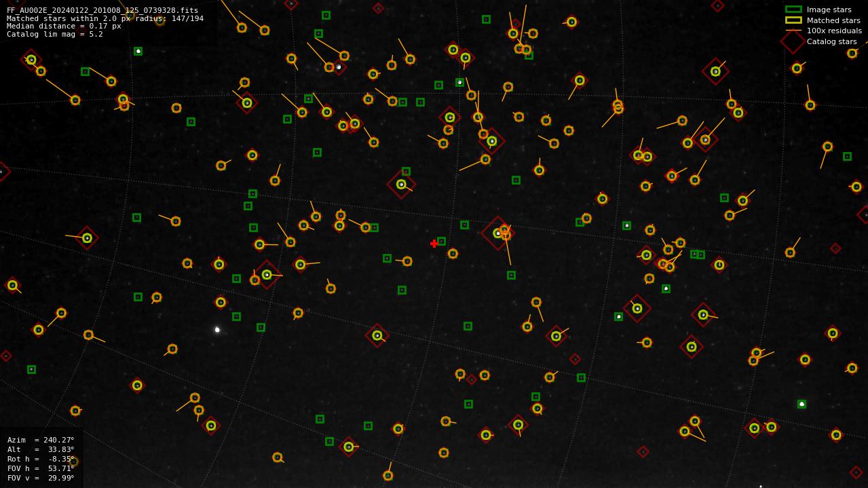Click the red cross center marker
This screenshot has width=868, height=488.
[434, 244]
